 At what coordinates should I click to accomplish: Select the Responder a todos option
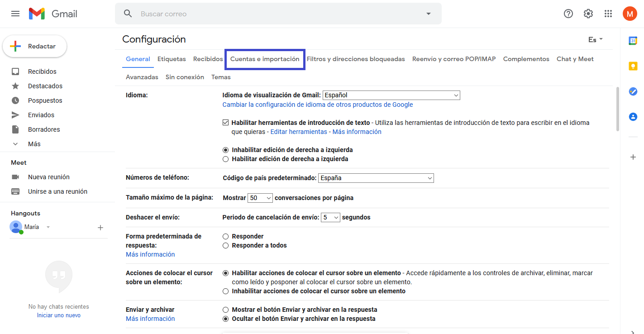tap(226, 245)
